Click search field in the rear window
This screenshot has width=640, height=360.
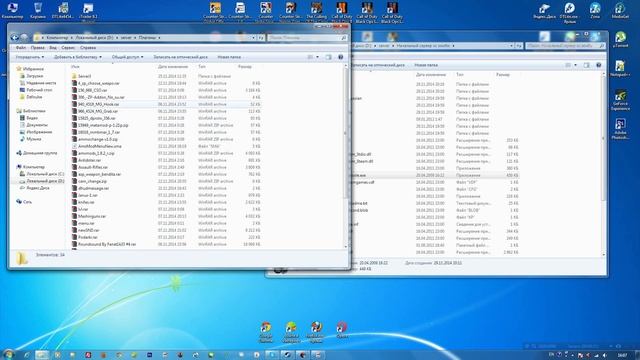click(x=565, y=46)
